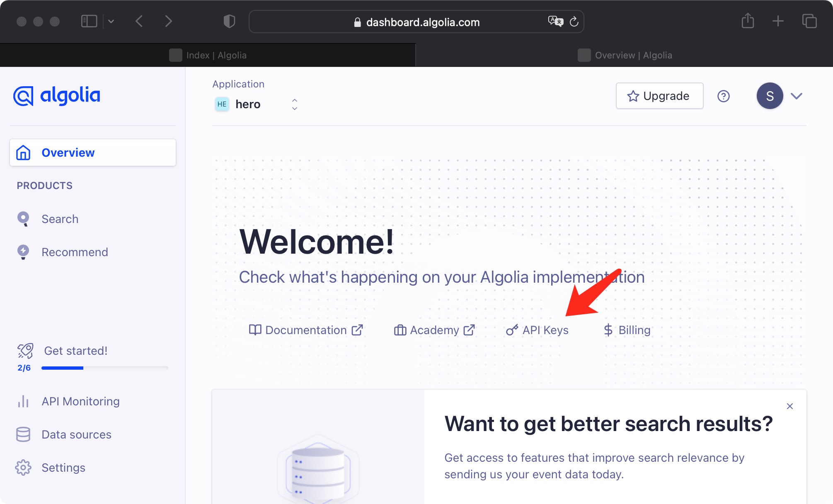Click the Get started progress bar
This screenshot has height=504, width=833.
[x=104, y=368]
